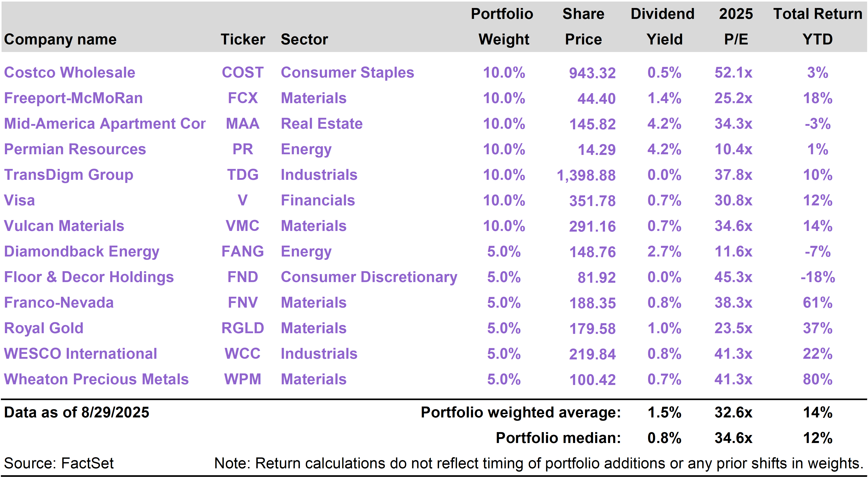Viewport: 868px width, 477px height.
Task: Click the Total Return YTD header
Action: tap(817, 27)
